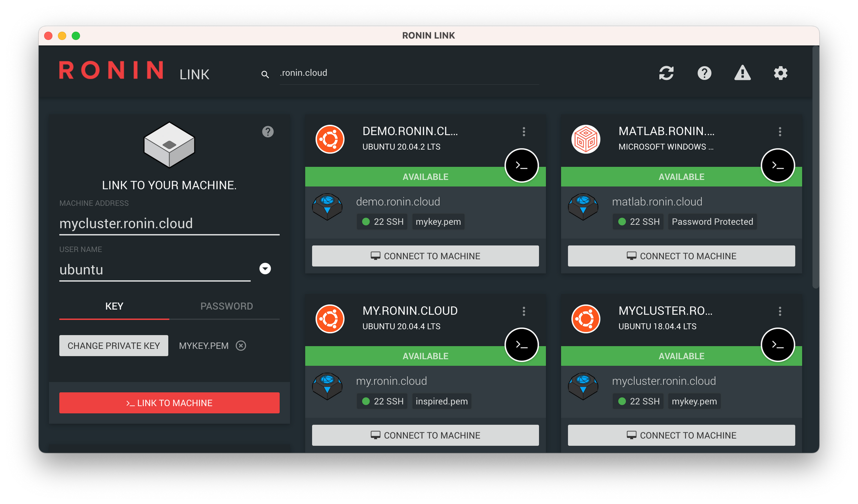The image size is (858, 504).
Task: Open three-dot menu for MY.RONIN.CLOUD
Action: 523,311
